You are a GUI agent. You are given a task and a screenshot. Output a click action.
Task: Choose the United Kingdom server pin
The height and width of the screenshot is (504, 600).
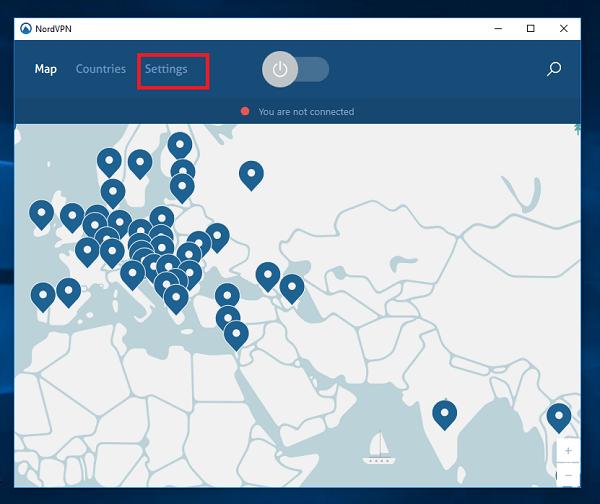tap(72, 217)
